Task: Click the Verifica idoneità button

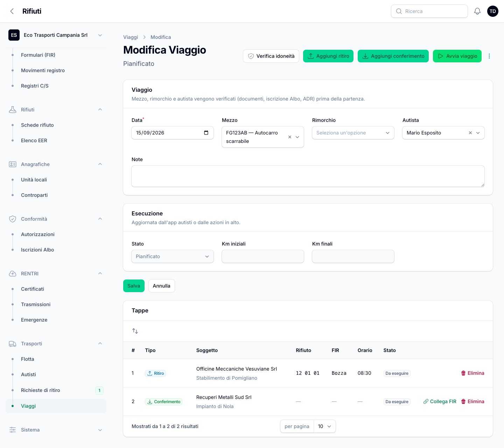Action: 271,56
